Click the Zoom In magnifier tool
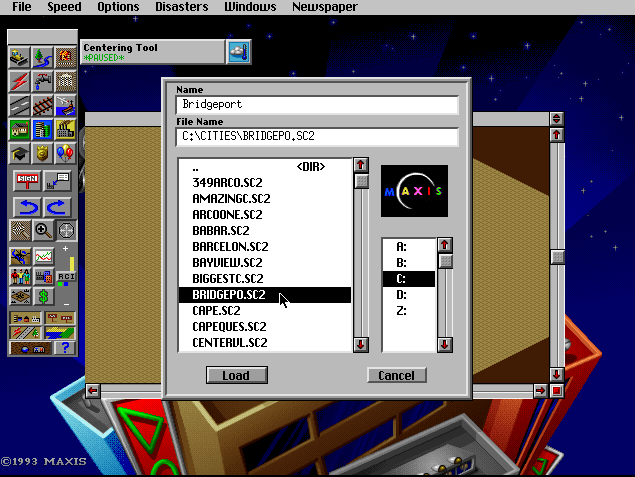Screen dimensions: 635x477 tap(43, 231)
